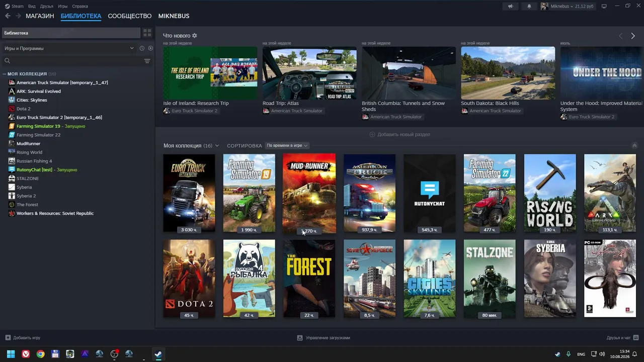Go back with the left navigation arrow

tap(8, 16)
